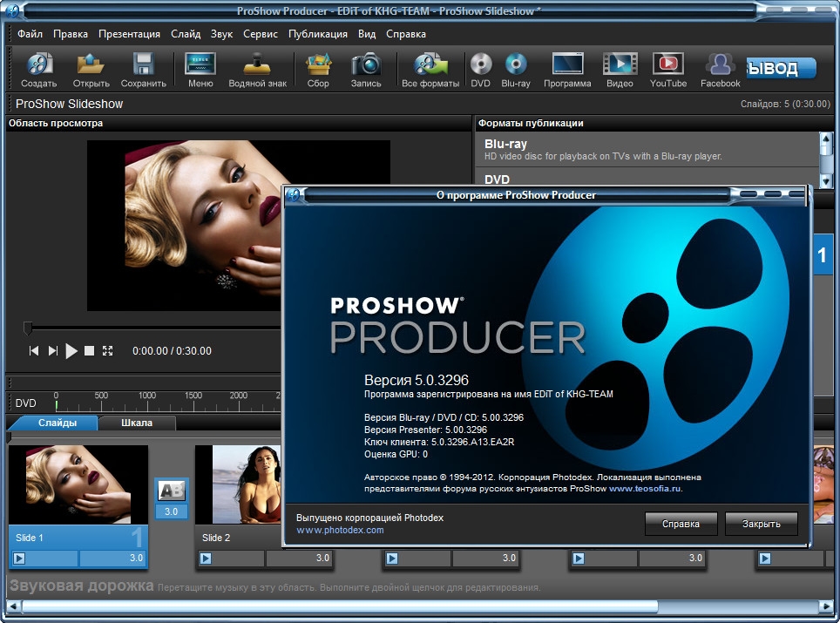Choose the Facebook publishing icon

point(720,64)
